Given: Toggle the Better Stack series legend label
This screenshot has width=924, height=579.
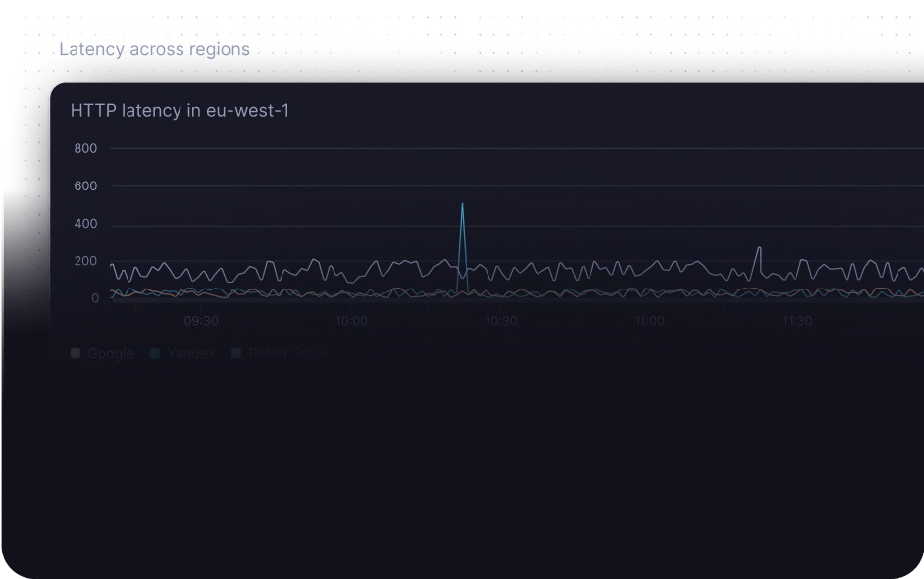Looking at the screenshot, I should (x=287, y=353).
